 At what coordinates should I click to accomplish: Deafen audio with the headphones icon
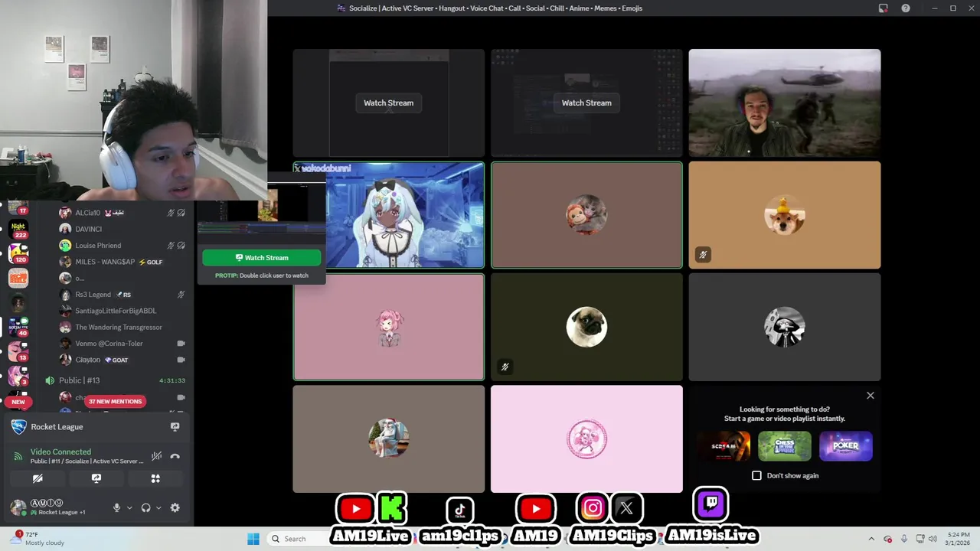click(146, 507)
